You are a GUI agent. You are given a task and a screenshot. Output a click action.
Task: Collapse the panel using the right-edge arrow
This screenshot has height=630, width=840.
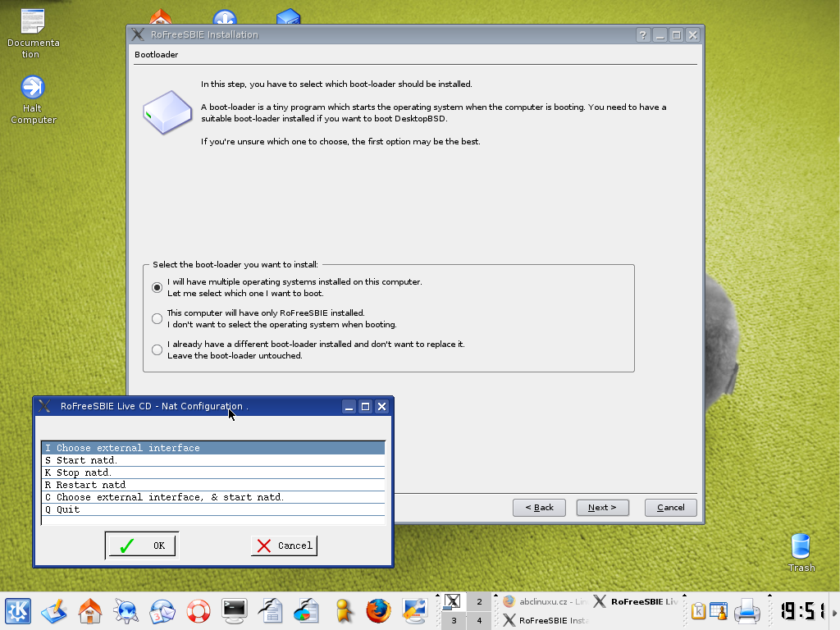click(834, 613)
